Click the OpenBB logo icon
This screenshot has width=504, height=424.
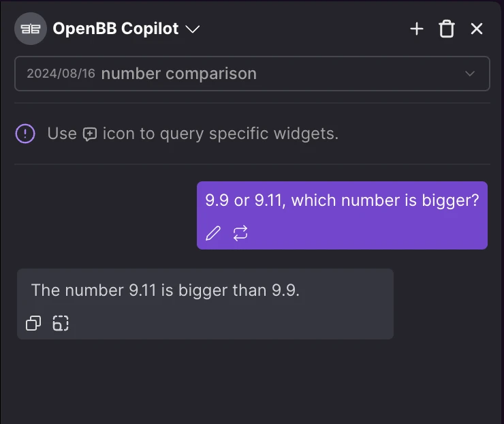click(x=30, y=29)
